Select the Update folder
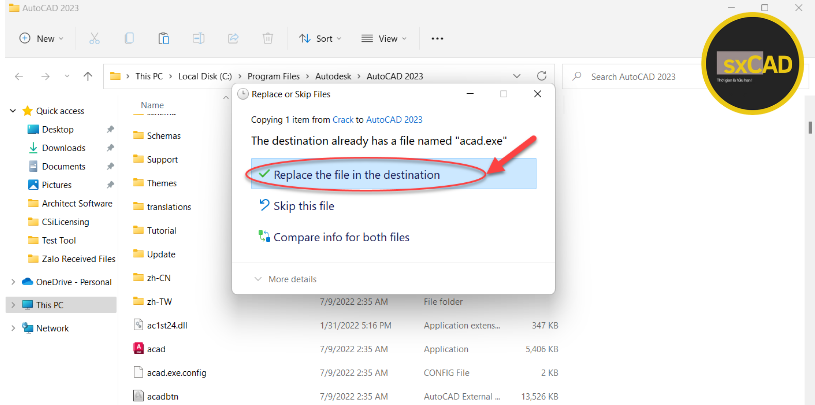Image resolution: width=815 pixels, height=405 pixels. pos(161,254)
